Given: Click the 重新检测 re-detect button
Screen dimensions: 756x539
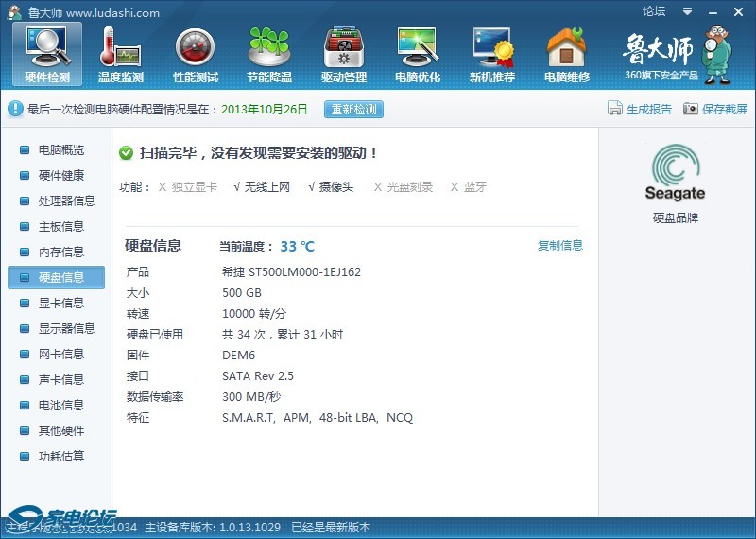Looking at the screenshot, I should tap(353, 109).
